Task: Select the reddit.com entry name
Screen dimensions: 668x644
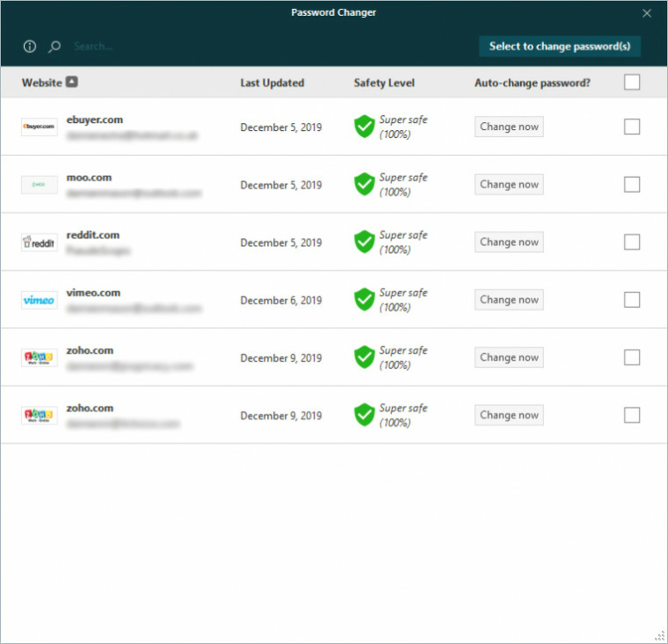Action: [93, 235]
